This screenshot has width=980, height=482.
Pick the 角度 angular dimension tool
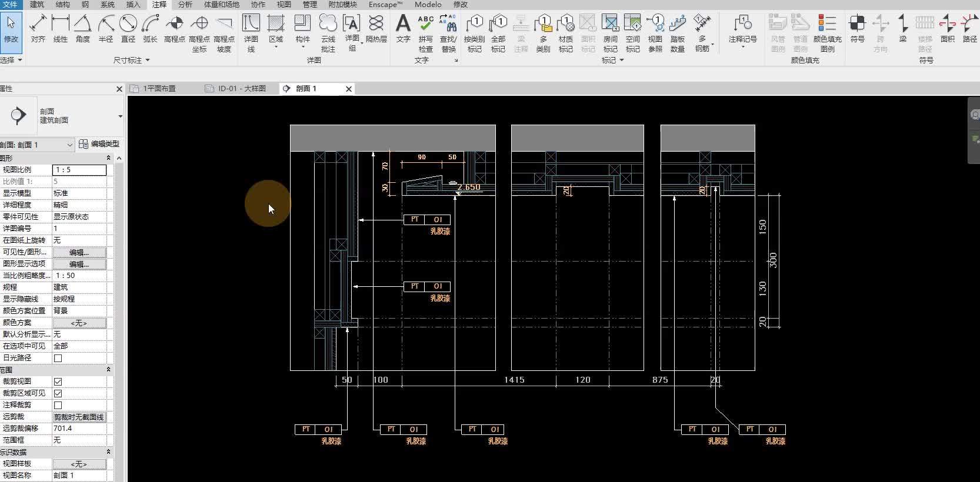pos(83,29)
